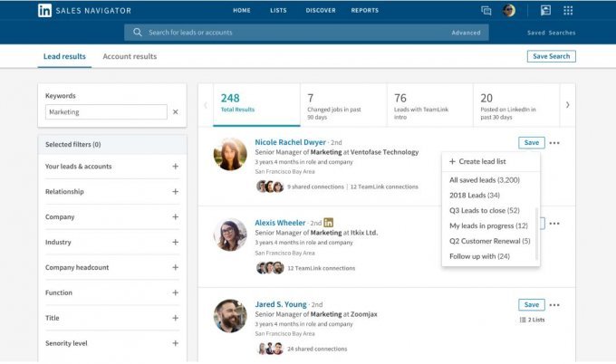Select Q2 Customer Renewal (5) list

coord(491,241)
